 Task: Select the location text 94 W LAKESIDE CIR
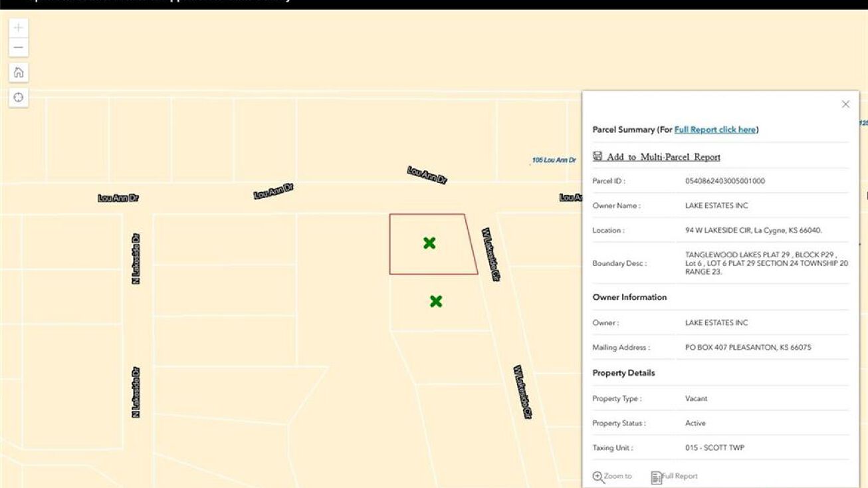pos(753,231)
